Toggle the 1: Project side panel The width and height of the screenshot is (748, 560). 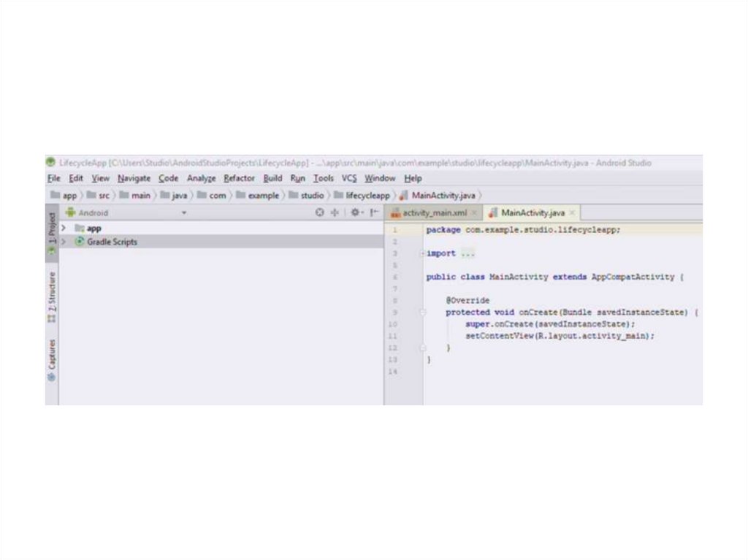pyautogui.click(x=52, y=233)
